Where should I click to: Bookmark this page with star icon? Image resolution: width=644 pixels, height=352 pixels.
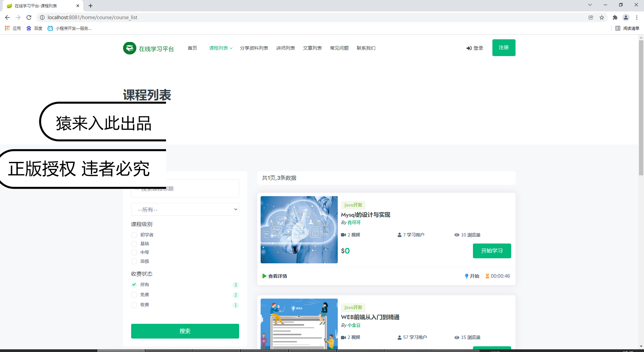click(x=602, y=17)
